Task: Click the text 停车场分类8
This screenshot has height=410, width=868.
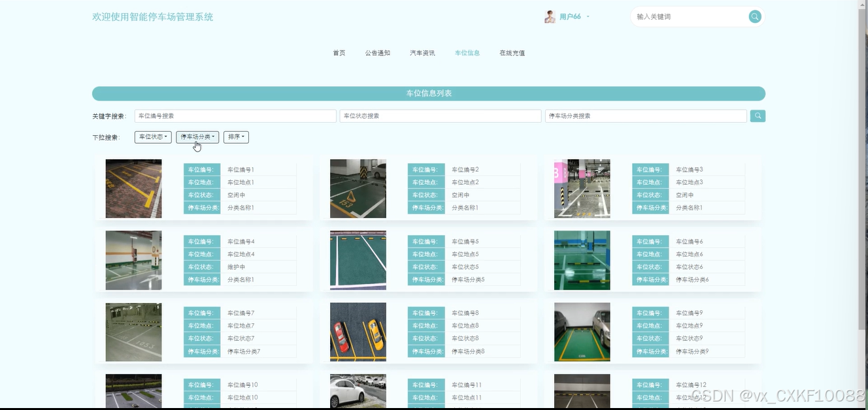Action: pyautogui.click(x=468, y=351)
